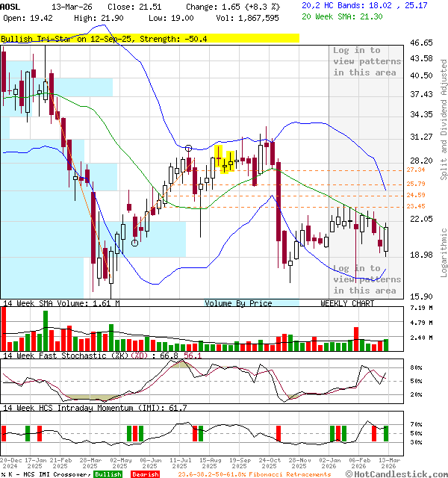Click the HotCandlestick.com watermark

click(x=397, y=474)
